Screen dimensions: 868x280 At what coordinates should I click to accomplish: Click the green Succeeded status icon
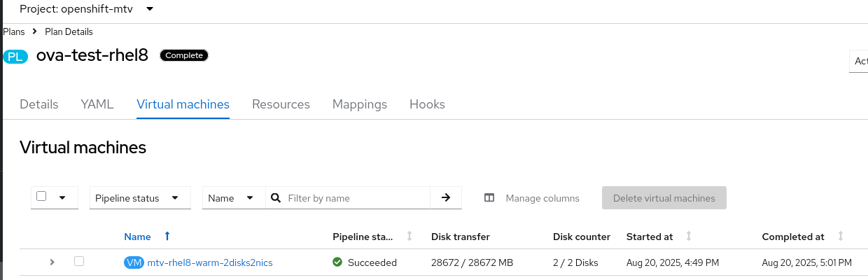click(337, 262)
